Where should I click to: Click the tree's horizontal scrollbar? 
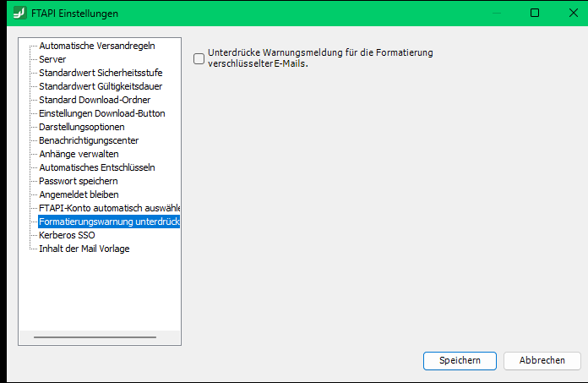[95, 337]
